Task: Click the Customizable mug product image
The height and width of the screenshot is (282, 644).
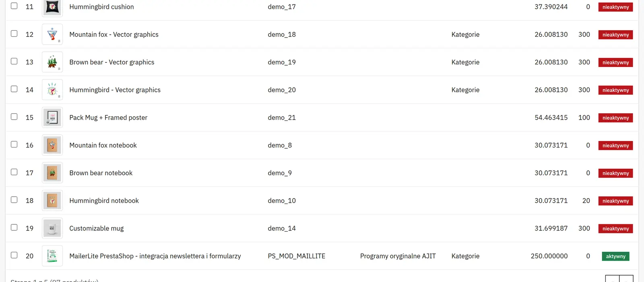Action: tap(52, 228)
